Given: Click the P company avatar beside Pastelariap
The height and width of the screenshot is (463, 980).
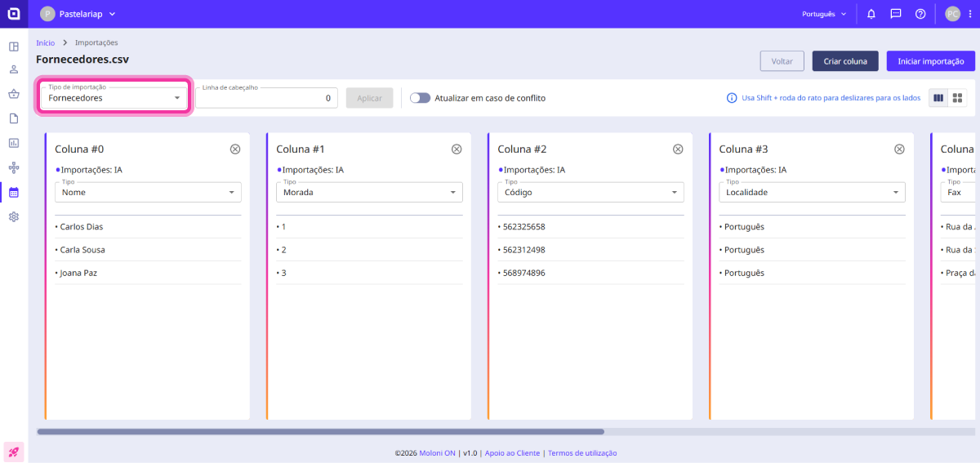Looking at the screenshot, I should pos(47,14).
